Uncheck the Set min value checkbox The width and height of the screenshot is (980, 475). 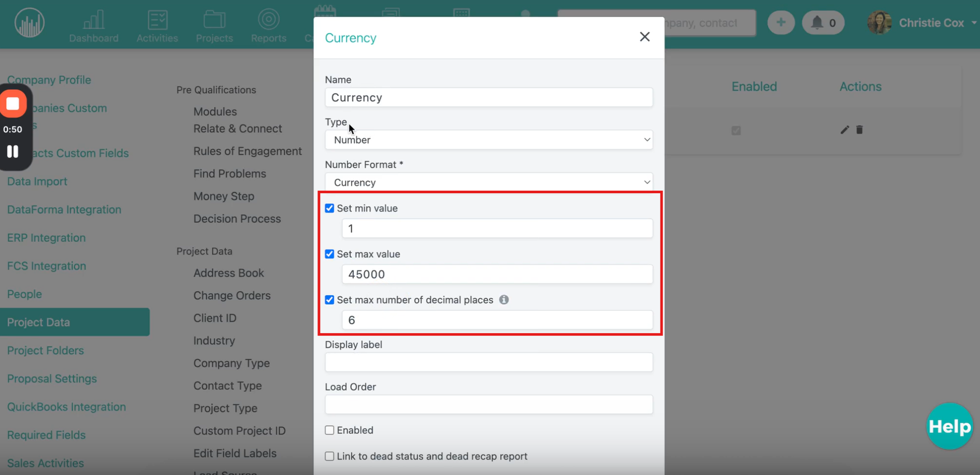(x=329, y=208)
